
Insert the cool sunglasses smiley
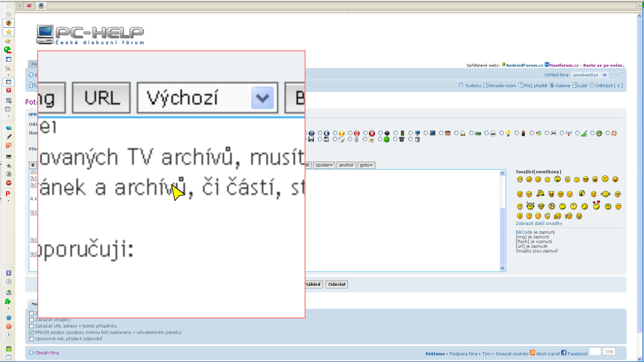click(586, 179)
